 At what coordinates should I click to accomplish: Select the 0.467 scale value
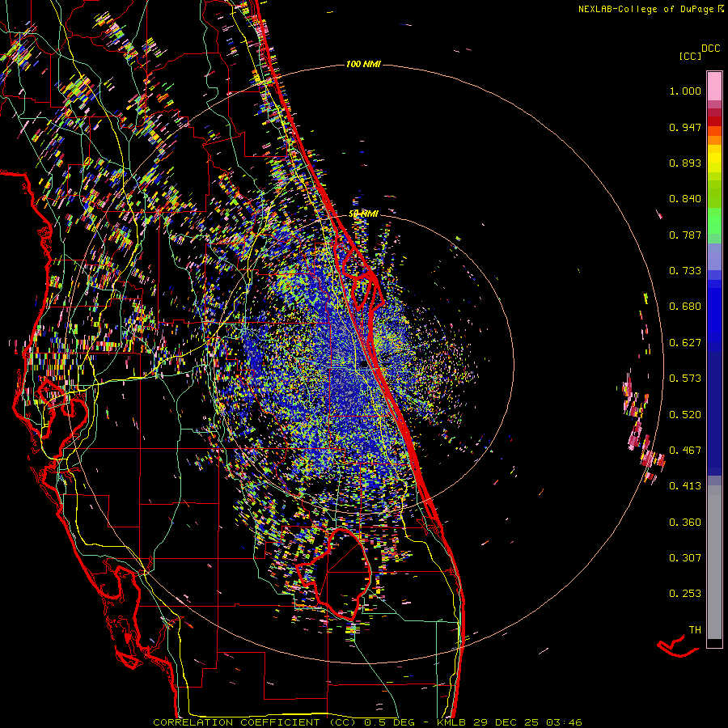685,451
